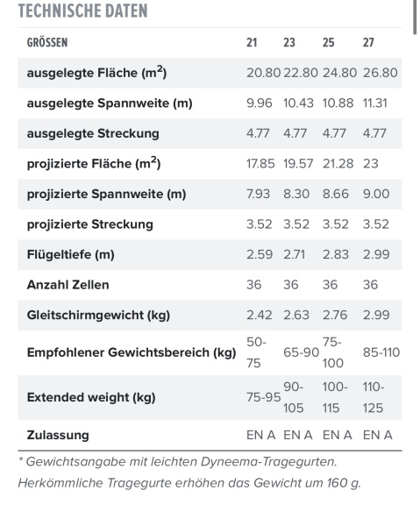This screenshot has height=526, width=420.
Task: Click the 26.80 flat area value
Action: pos(380,73)
